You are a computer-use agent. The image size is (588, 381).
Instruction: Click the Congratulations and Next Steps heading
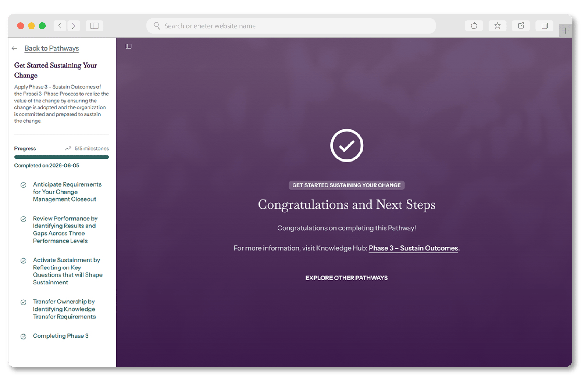coord(347,205)
